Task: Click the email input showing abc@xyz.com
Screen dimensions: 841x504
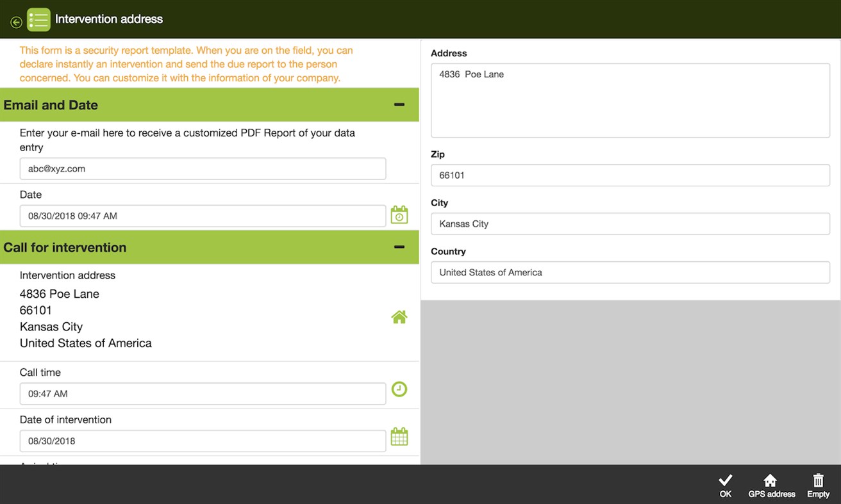Action: [x=203, y=168]
